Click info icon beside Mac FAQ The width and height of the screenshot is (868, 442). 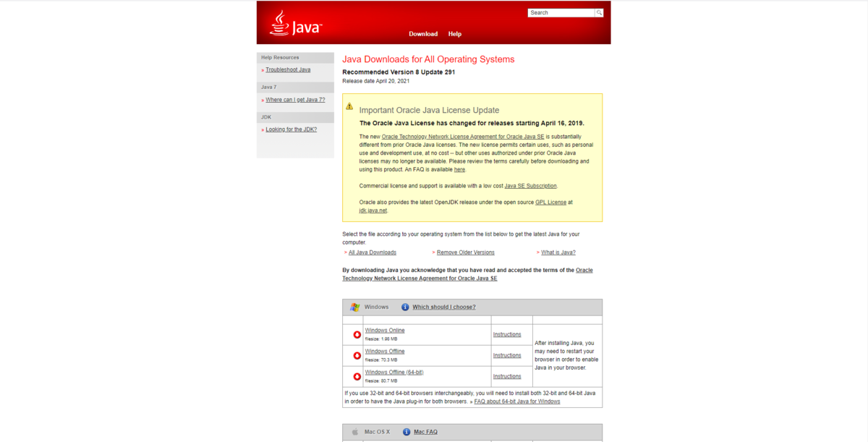407,432
